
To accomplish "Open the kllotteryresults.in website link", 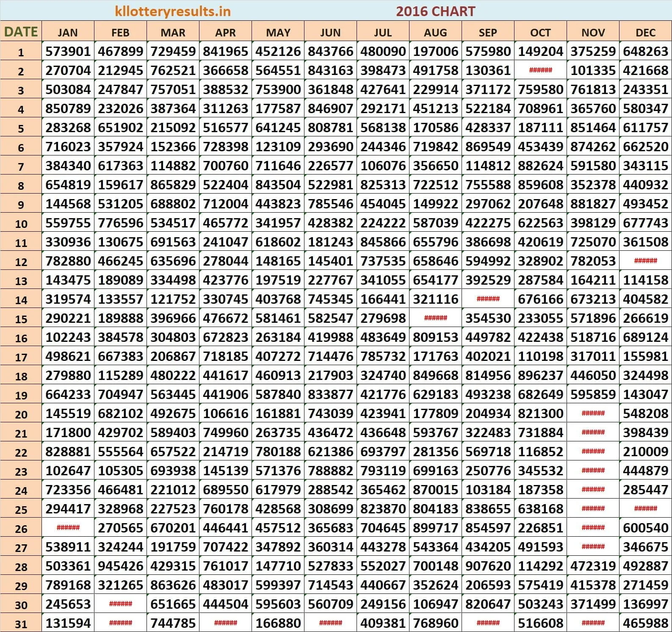I will coord(173,11).
